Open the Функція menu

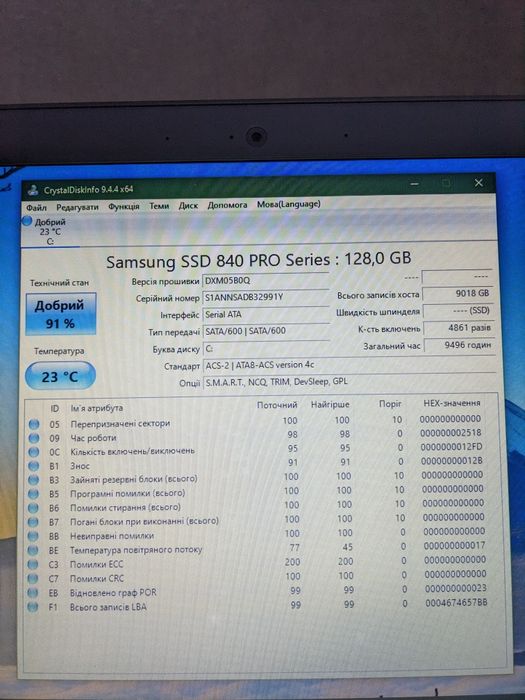tap(124, 207)
